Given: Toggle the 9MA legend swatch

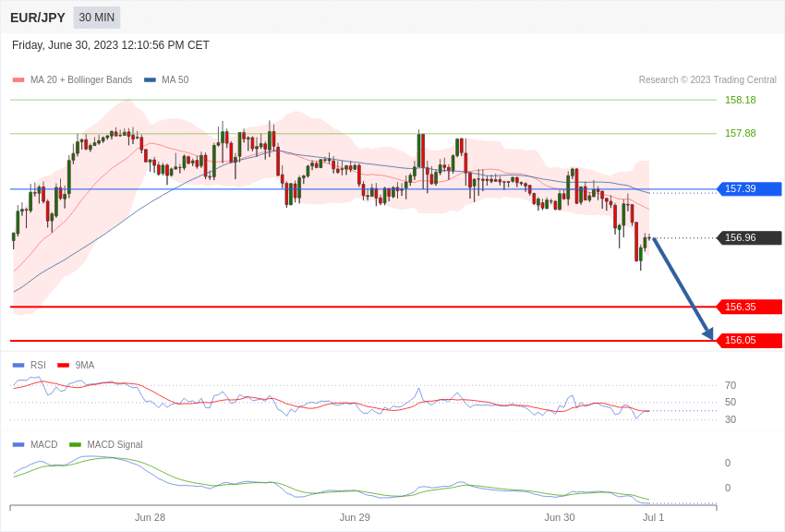Looking at the screenshot, I should coord(64,366).
